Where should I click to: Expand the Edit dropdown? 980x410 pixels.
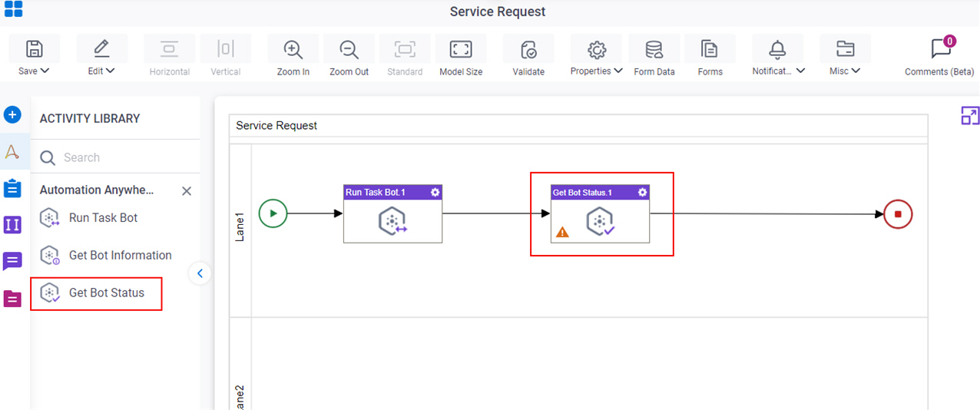click(111, 71)
